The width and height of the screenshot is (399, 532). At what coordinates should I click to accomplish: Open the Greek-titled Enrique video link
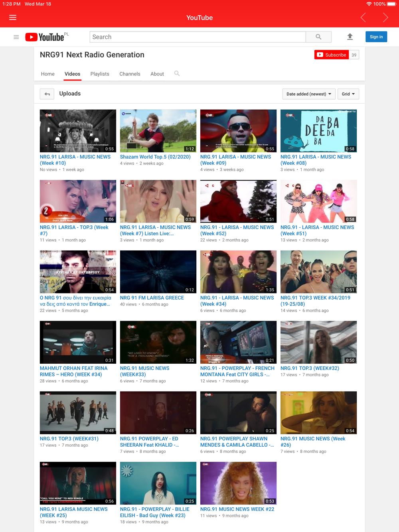[75, 301]
